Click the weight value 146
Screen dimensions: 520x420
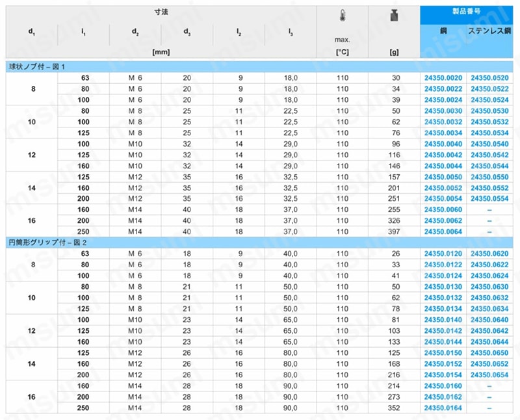click(394, 166)
